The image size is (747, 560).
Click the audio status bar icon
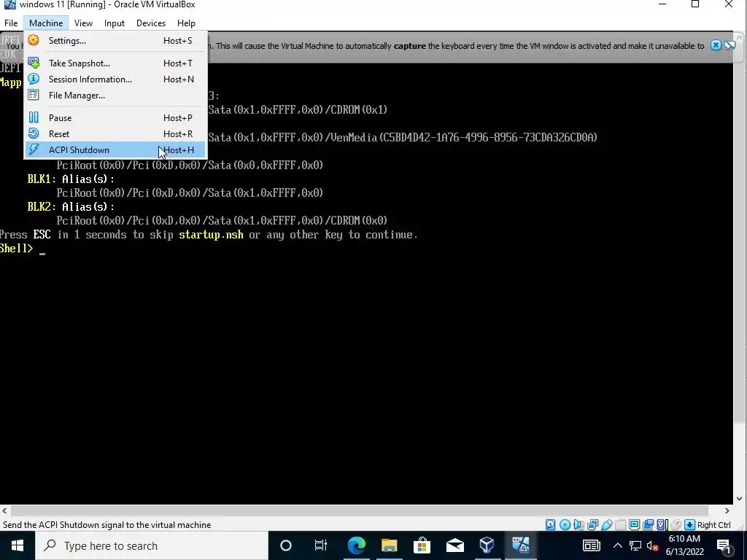click(578, 525)
